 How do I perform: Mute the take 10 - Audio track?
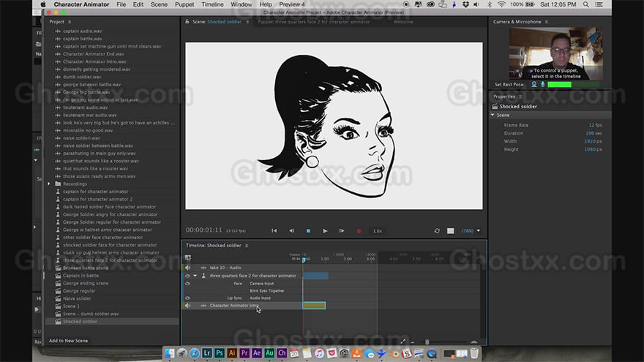[x=187, y=268]
